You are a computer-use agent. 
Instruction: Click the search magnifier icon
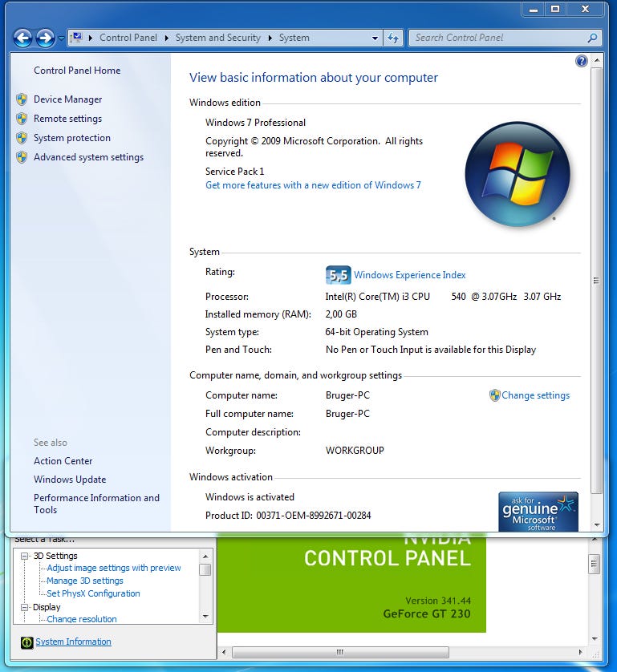click(593, 38)
